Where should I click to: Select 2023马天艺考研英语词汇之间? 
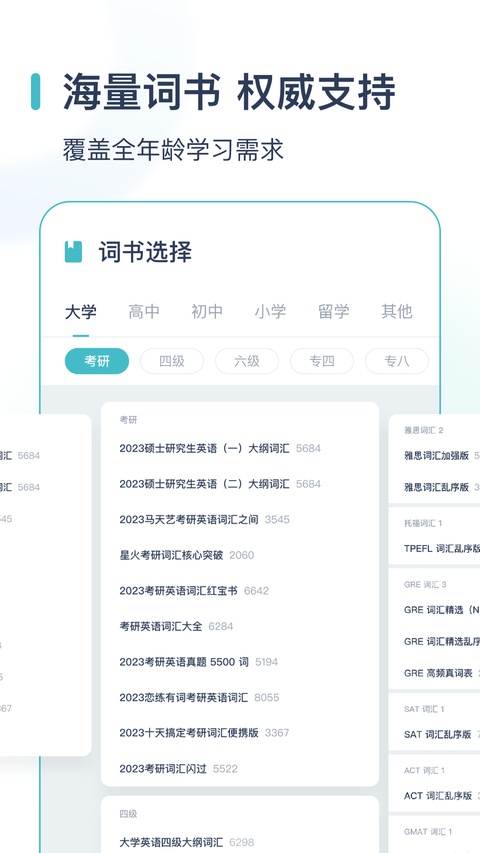189,520
